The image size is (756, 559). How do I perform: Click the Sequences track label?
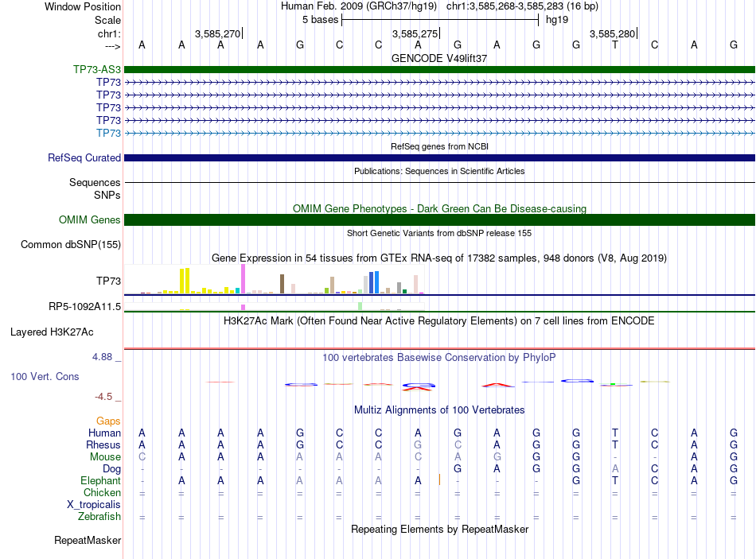click(95, 183)
